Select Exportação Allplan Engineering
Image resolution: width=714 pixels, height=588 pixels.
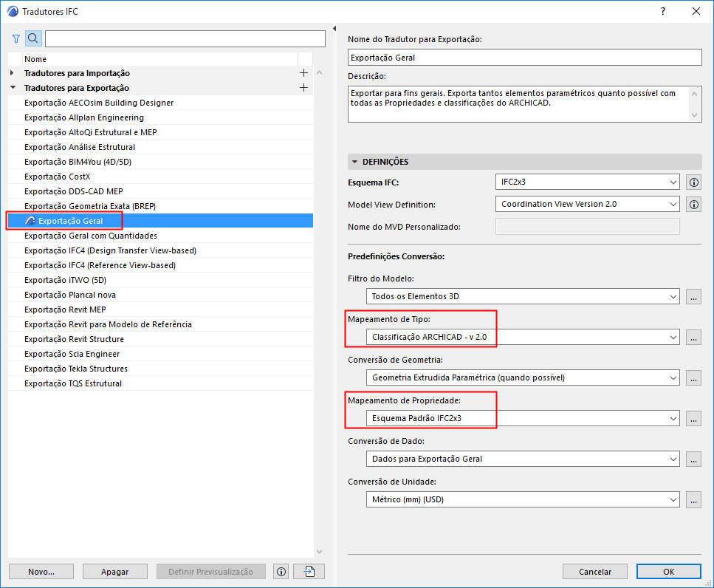tap(160, 117)
